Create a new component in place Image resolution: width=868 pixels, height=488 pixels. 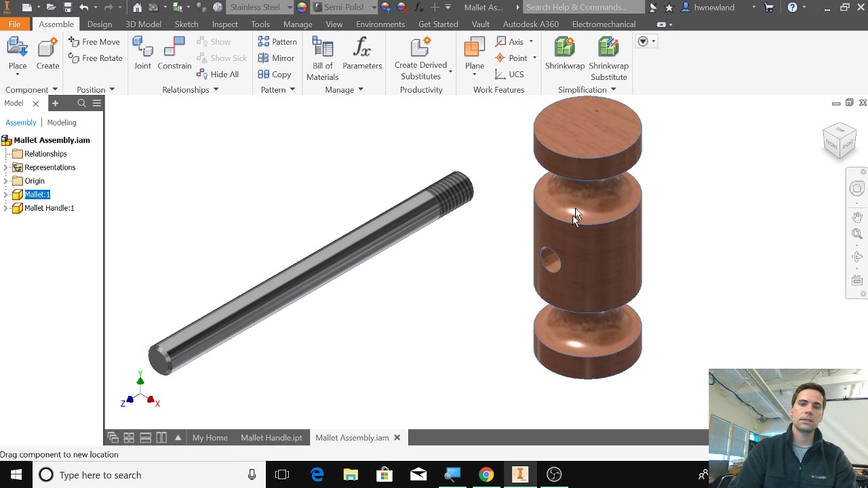(47, 54)
